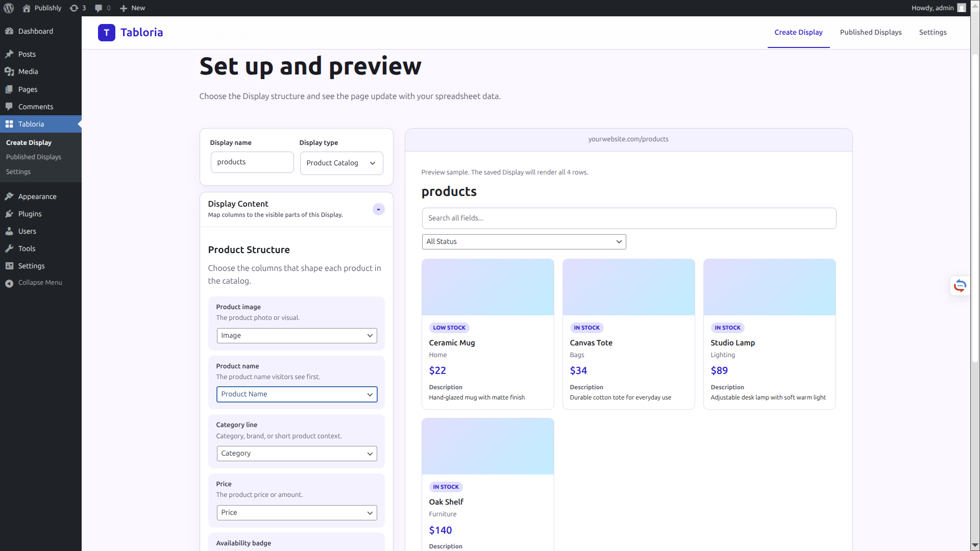The height and width of the screenshot is (551, 980).
Task: Click the Settings sliders icon in sidebar
Action: click(9, 266)
